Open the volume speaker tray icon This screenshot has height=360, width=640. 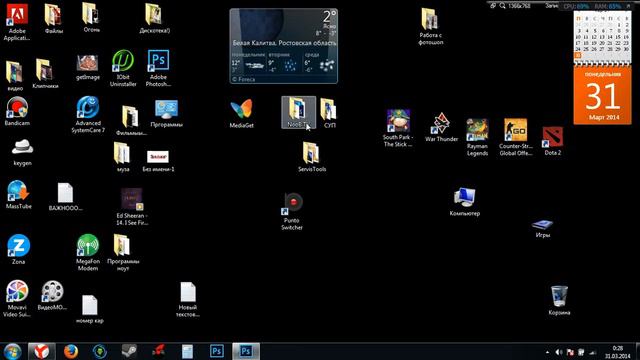(559, 352)
